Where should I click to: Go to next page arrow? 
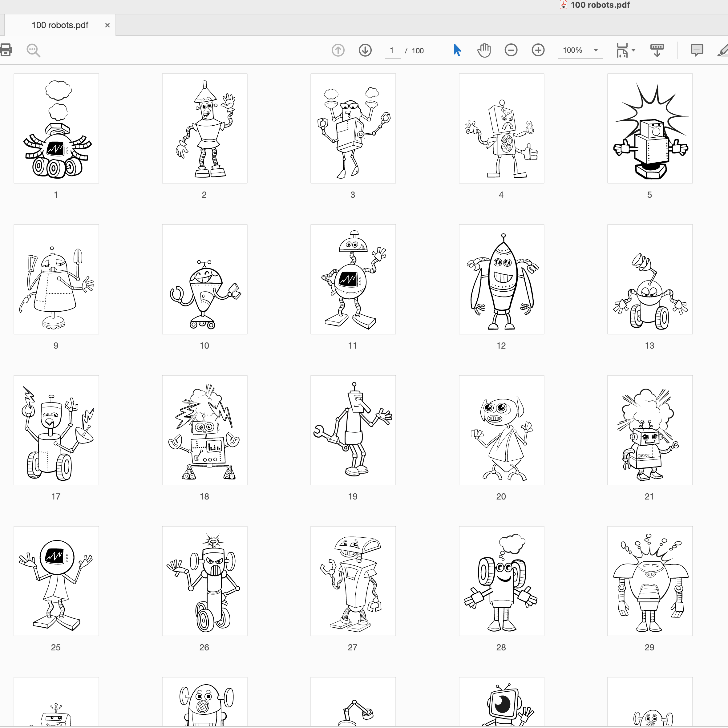365,50
